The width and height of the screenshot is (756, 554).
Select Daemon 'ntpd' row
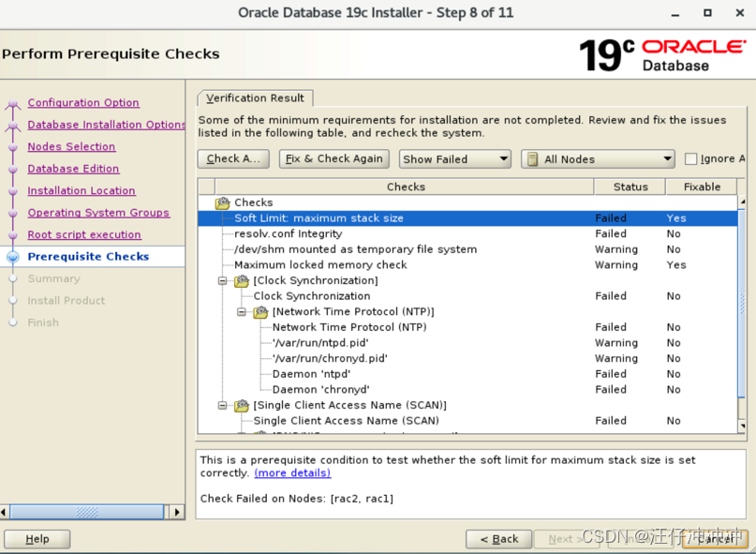tap(467, 374)
